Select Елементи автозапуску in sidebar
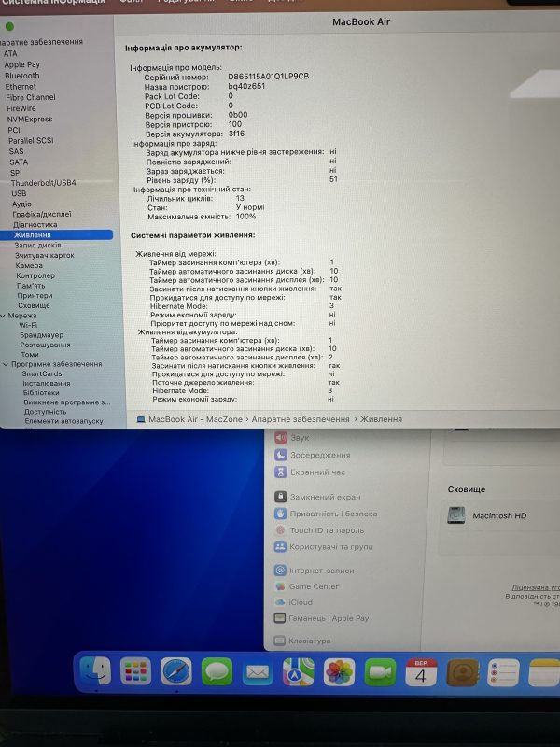This screenshot has height=747, width=560. [x=63, y=421]
